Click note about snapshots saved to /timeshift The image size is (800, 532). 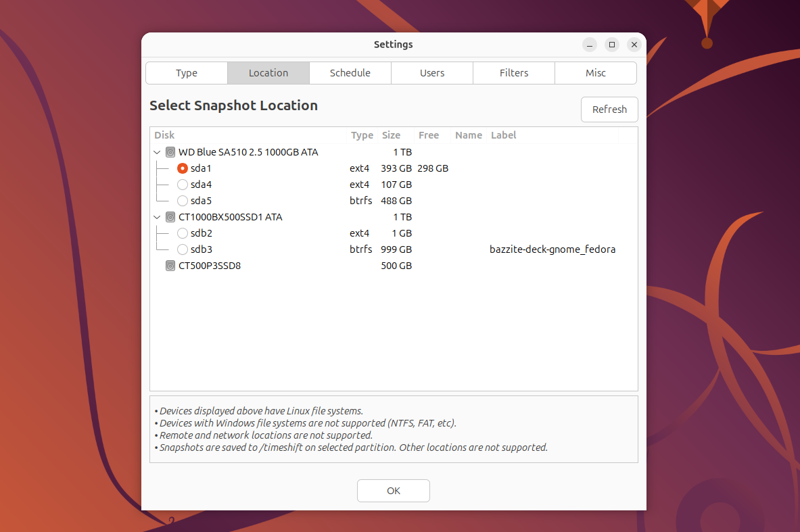point(351,448)
